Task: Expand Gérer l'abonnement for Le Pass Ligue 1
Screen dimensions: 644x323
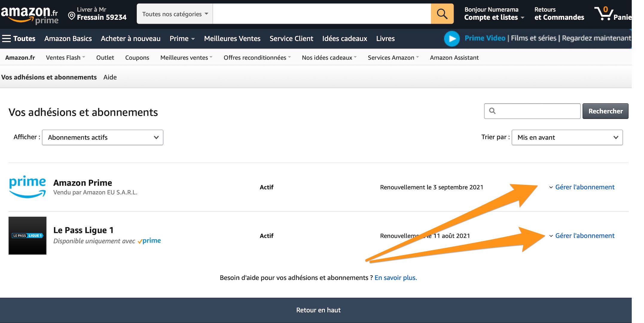Action: click(582, 236)
